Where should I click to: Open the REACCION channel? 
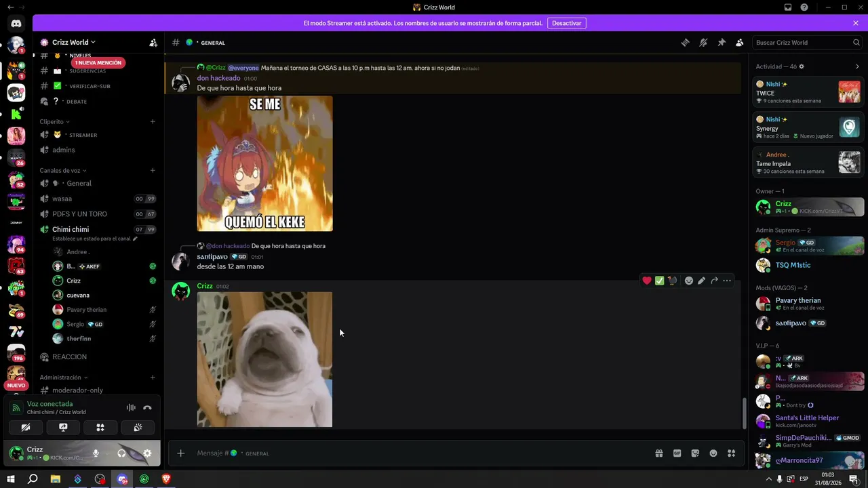point(98,357)
